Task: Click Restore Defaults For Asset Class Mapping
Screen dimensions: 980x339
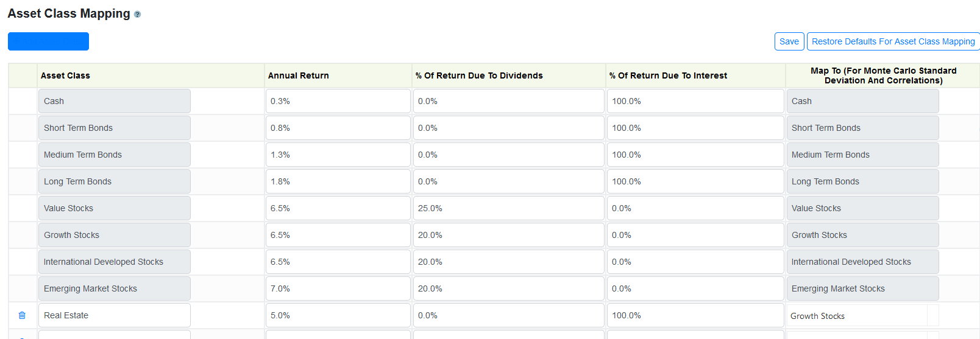Action: (893, 41)
